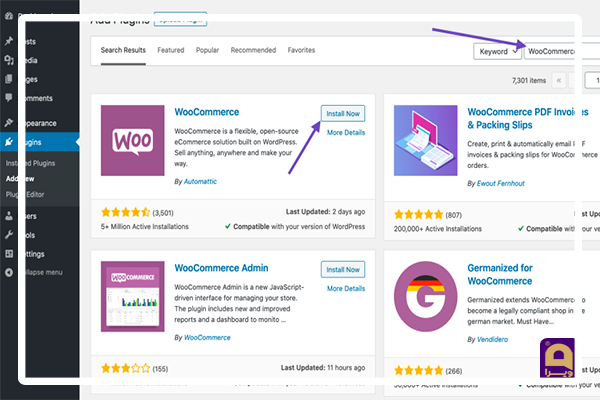Switch to the Recommended tab
The height and width of the screenshot is (400, 600).
[253, 50]
